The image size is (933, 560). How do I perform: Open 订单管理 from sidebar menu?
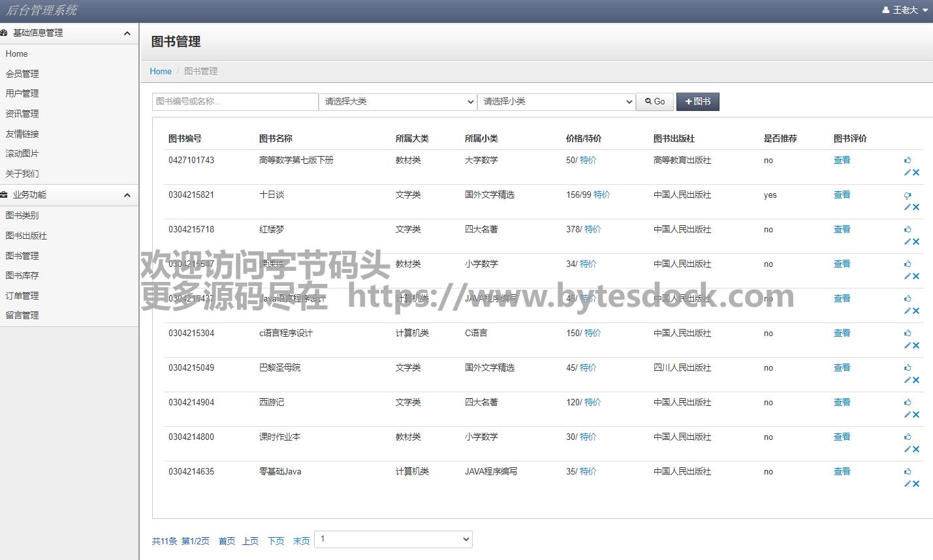pos(23,296)
